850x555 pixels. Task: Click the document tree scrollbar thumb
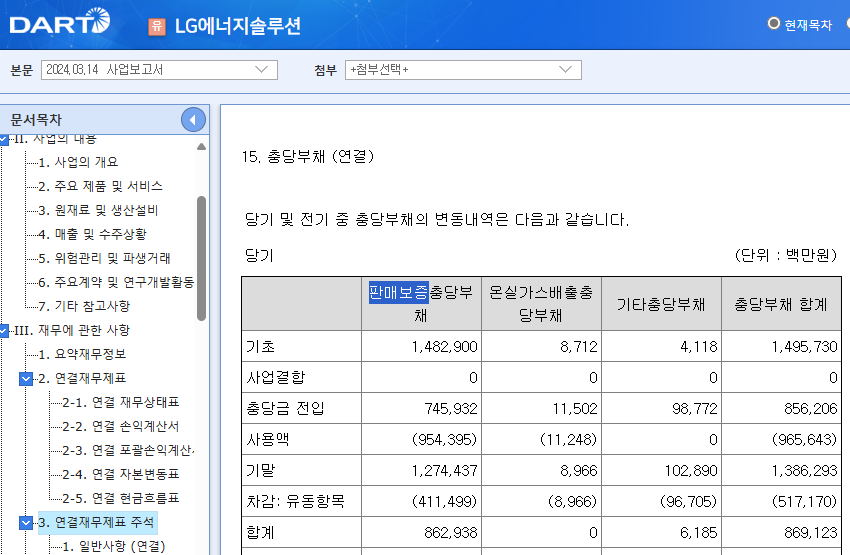(201, 258)
